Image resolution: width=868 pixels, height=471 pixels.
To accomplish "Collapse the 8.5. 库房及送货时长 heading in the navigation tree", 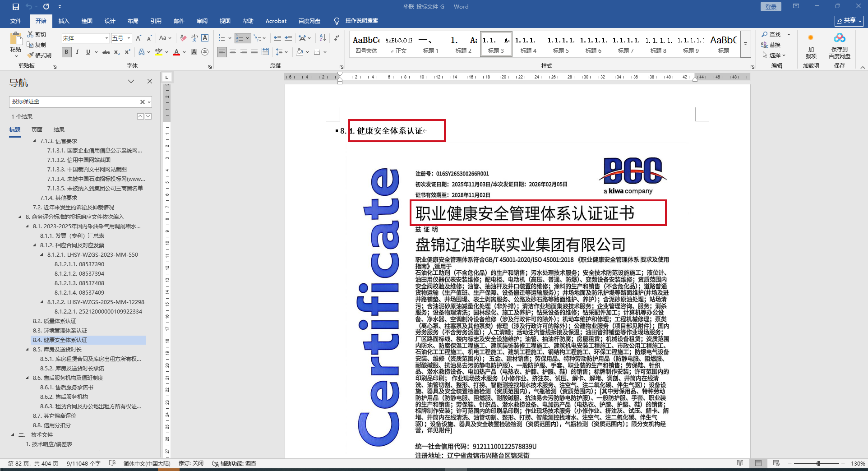I will tap(28, 350).
